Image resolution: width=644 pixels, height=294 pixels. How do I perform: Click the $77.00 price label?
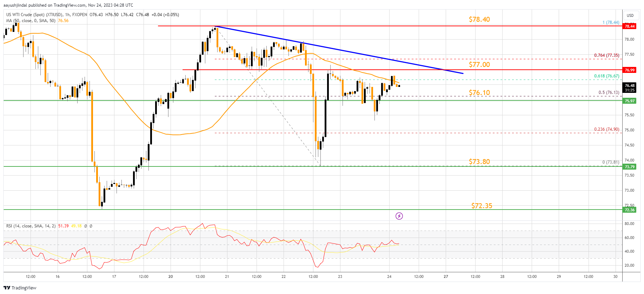[x=479, y=64]
